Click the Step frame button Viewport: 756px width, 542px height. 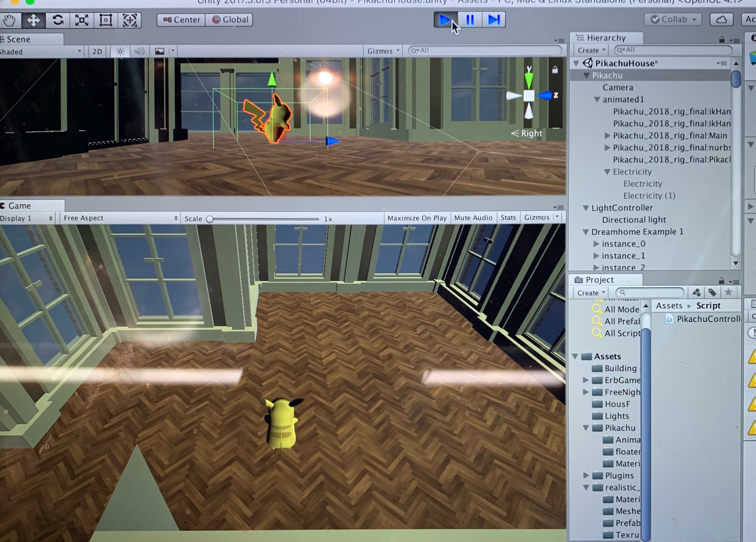tap(494, 20)
